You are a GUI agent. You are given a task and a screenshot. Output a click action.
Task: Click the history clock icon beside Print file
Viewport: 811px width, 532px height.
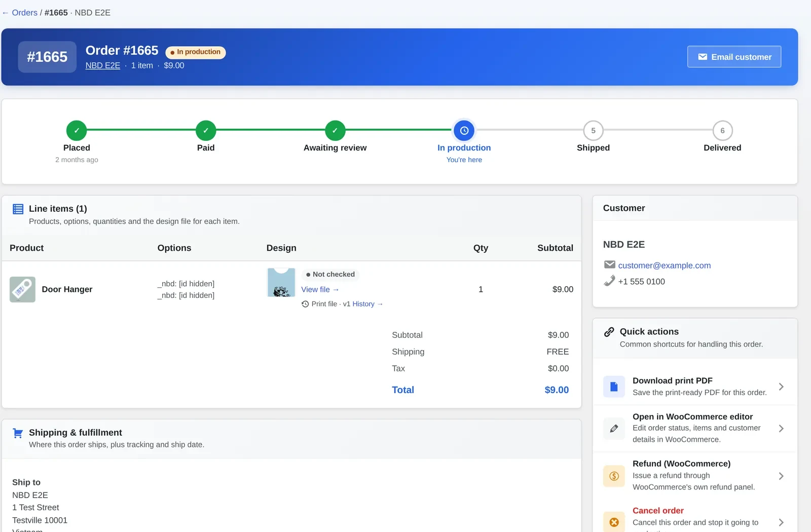coord(305,304)
